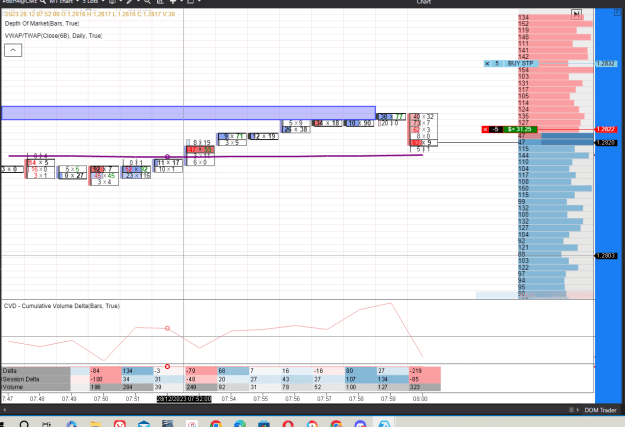Click the Volume row header

pyautogui.click(x=36, y=387)
